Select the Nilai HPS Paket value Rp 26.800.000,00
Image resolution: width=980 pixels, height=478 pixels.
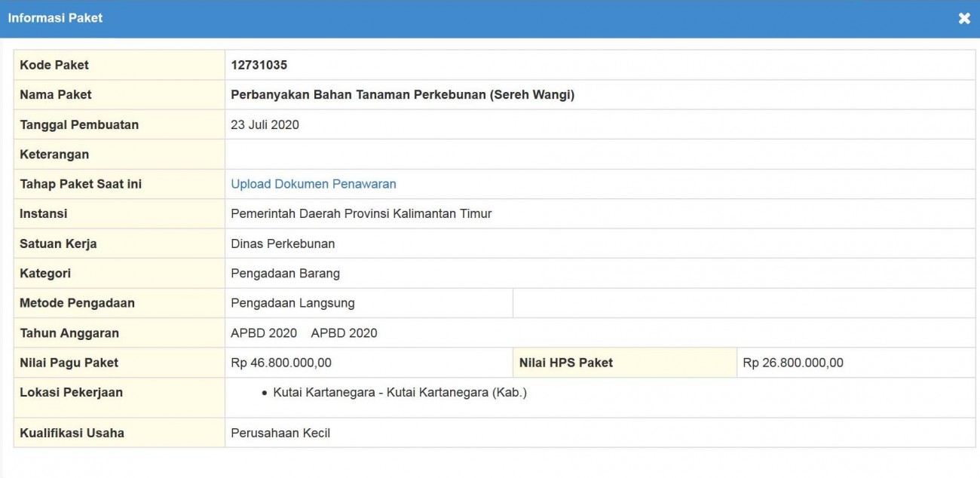point(795,362)
